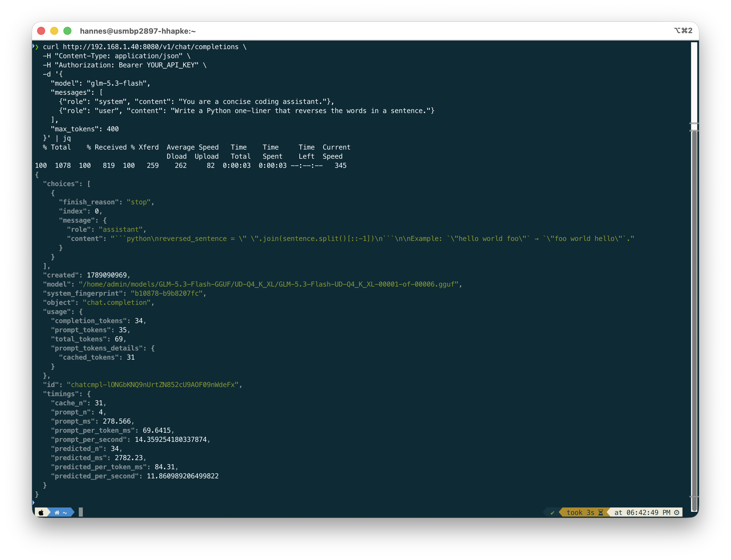This screenshot has height=560, width=731.
Task: Click the curl URL http://192.168.1.40:8080/v1/chat/completions
Action: (x=151, y=47)
